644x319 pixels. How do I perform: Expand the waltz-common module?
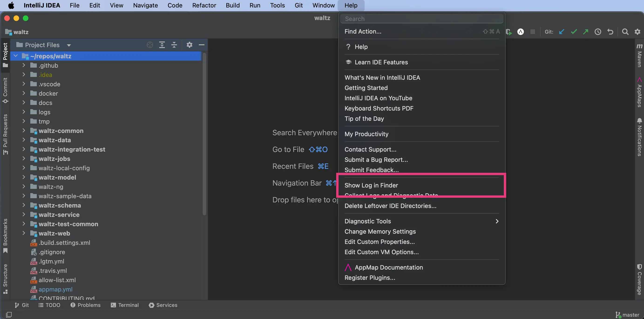[24, 130]
